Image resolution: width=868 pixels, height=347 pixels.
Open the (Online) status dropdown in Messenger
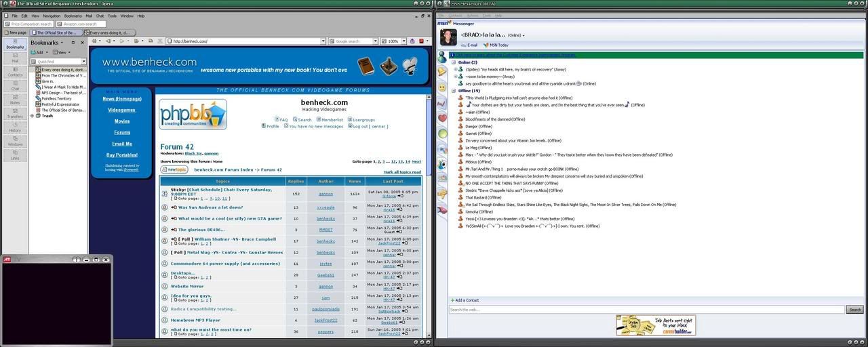pos(515,35)
